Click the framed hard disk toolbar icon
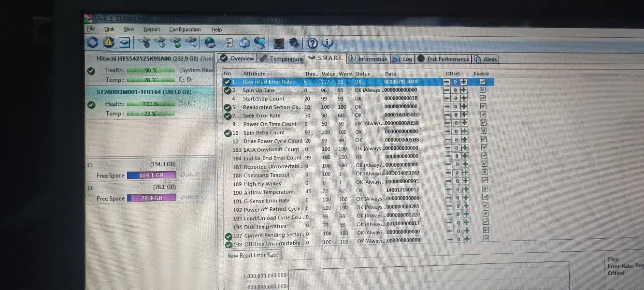Viewport: 644px width, 290px height. pos(125,43)
